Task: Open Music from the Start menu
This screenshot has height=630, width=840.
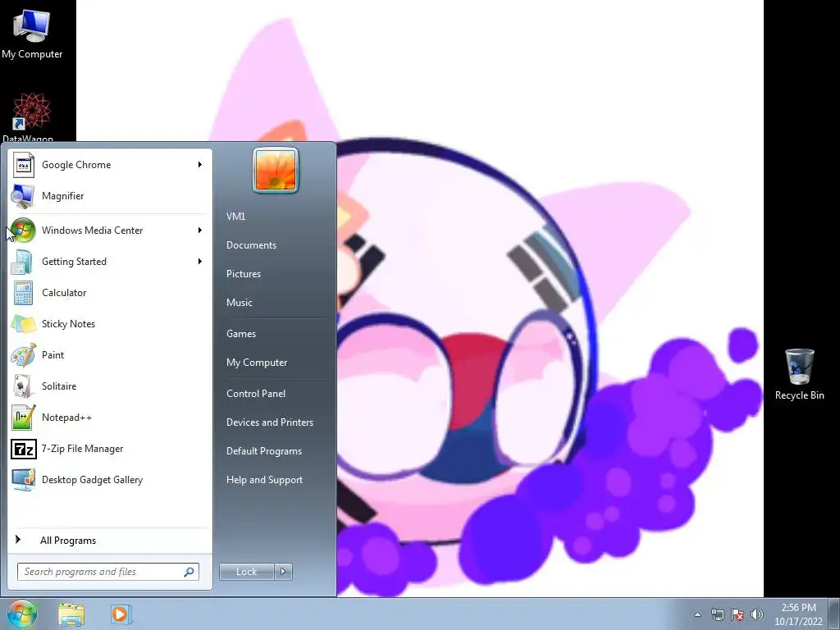Action: point(239,303)
